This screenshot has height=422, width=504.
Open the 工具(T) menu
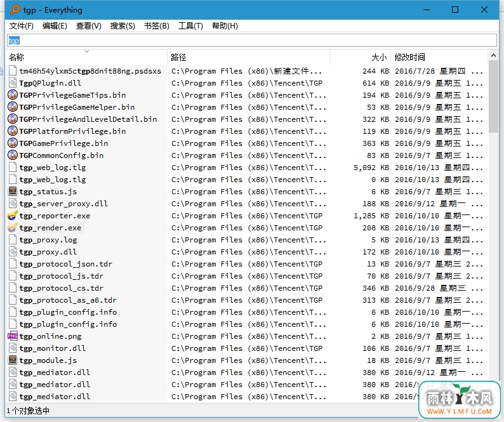pos(190,26)
